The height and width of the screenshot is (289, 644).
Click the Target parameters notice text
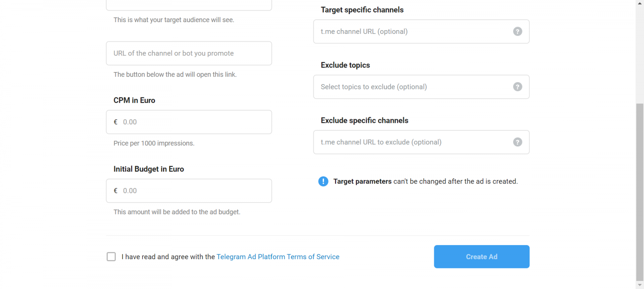[x=425, y=182]
